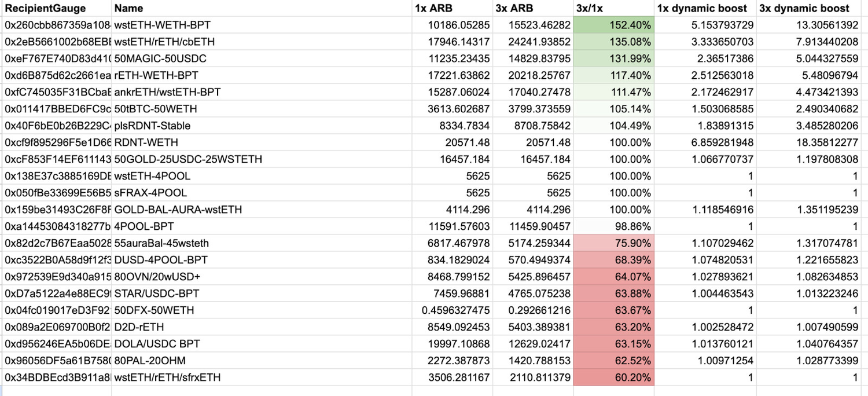Select the red 60.20% cell
The height and width of the screenshot is (396, 868).
(x=613, y=378)
